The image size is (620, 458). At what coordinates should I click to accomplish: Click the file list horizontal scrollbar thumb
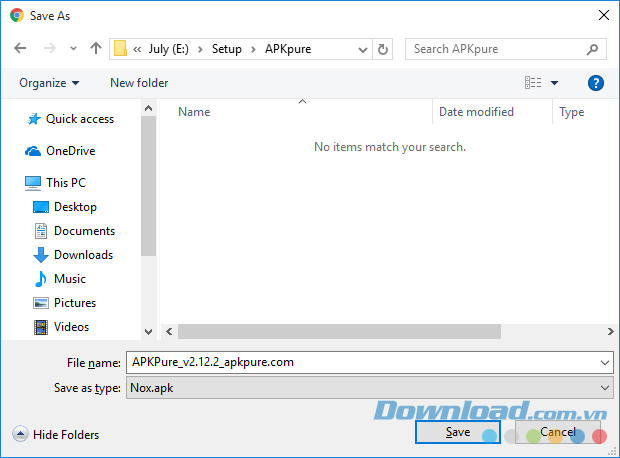339,331
